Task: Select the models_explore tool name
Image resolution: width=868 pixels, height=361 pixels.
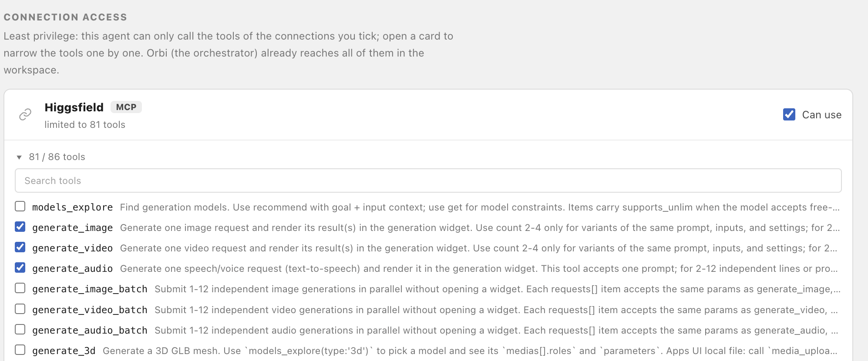Action: (x=72, y=207)
